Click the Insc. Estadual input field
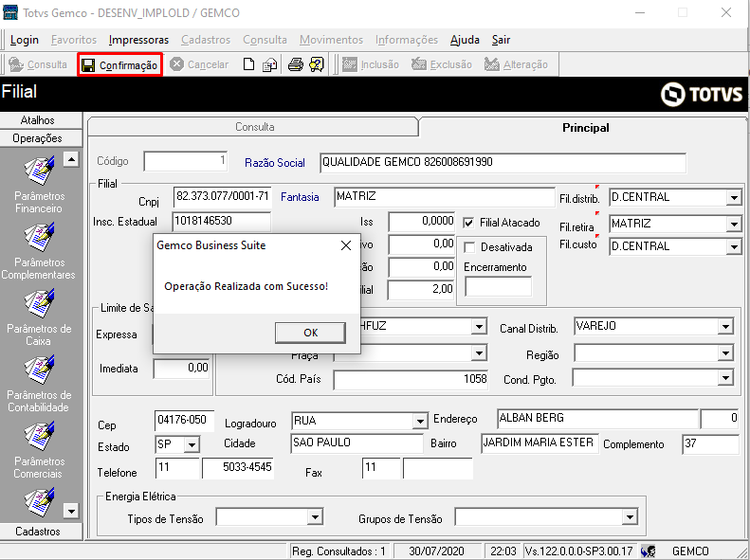 click(x=222, y=221)
